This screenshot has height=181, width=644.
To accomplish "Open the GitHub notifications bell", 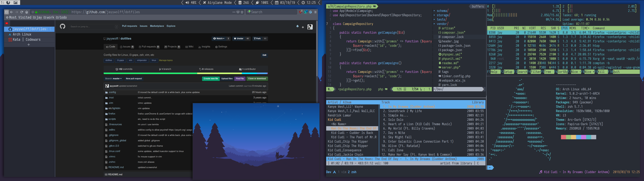I will 298,26.
